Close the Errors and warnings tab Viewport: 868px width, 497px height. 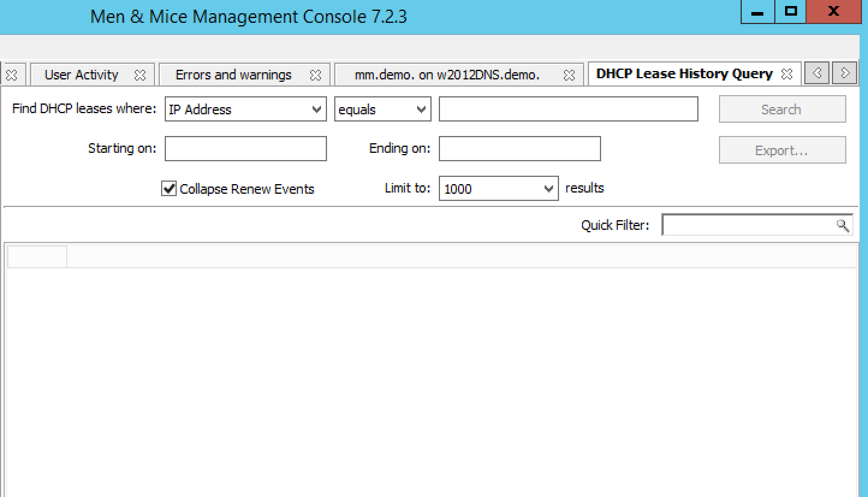[x=315, y=75]
